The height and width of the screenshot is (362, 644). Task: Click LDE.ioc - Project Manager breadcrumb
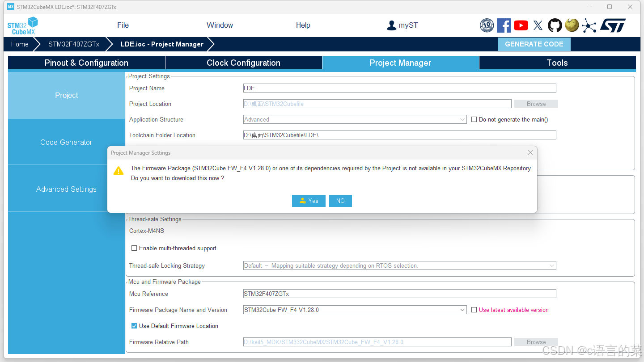point(162,44)
